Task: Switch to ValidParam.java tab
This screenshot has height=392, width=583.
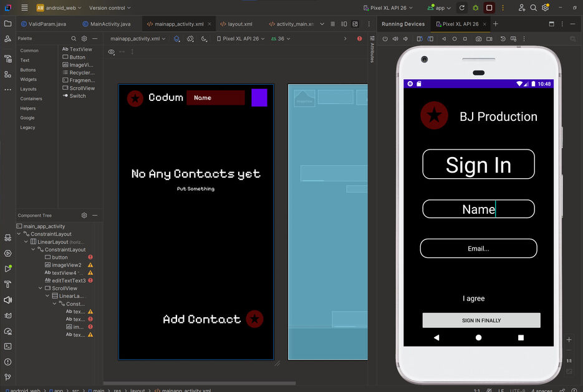Action: (x=44, y=24)
